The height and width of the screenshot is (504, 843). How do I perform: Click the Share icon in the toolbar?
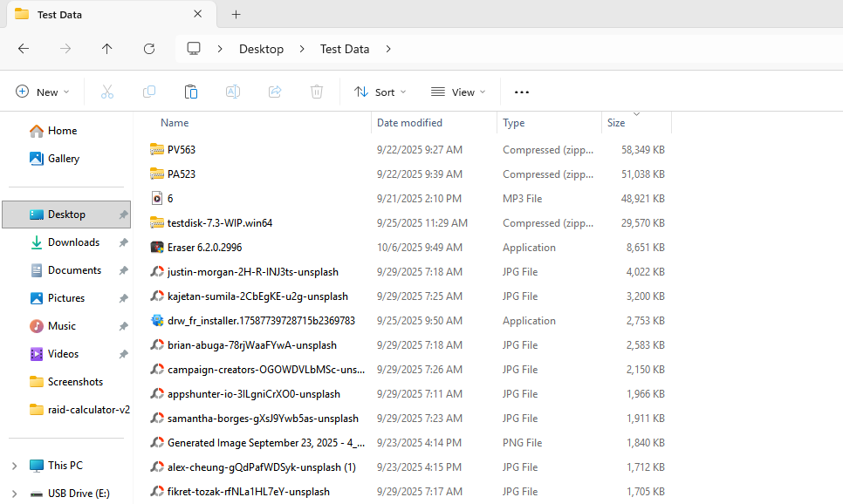point(274,92)
